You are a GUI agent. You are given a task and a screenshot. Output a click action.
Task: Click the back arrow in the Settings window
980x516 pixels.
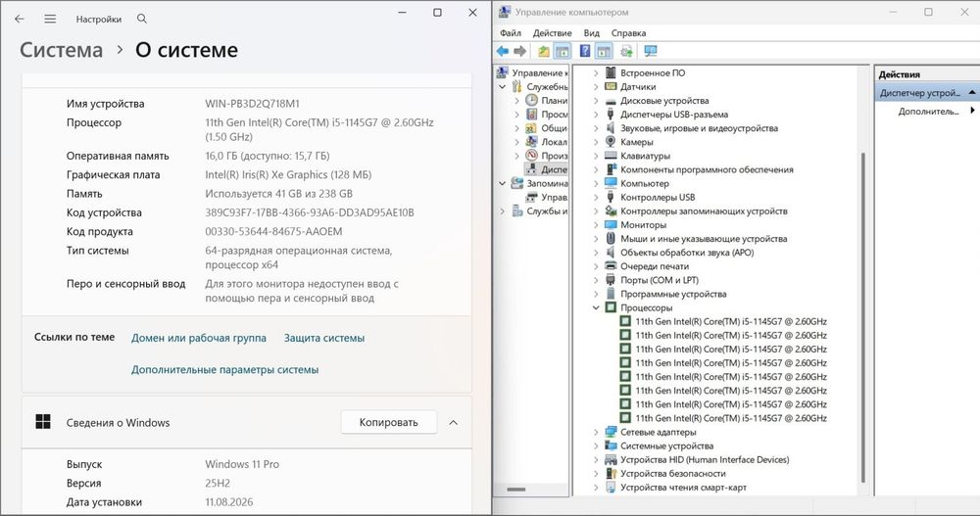click(20, 19)
